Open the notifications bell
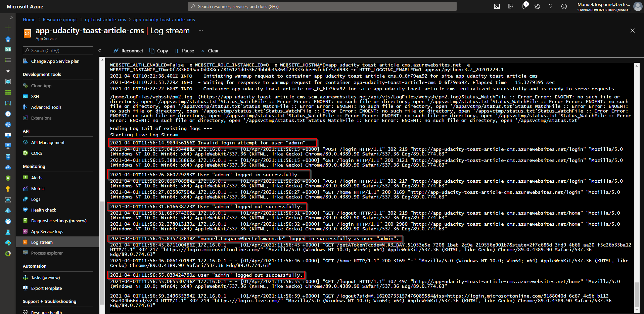The height and width of the screenshot is (314, 644). coord(524,6)
